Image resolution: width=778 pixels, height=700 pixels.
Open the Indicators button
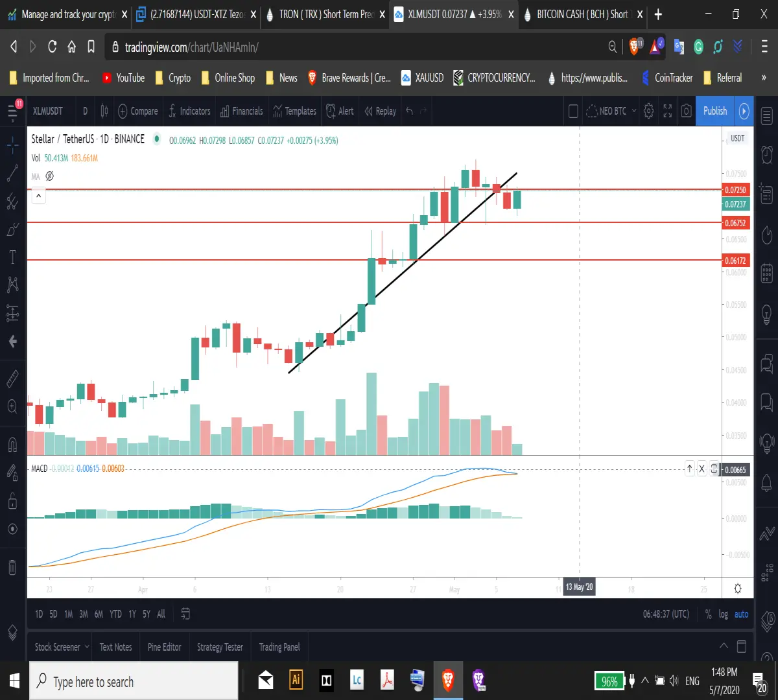tap(189, 111)
